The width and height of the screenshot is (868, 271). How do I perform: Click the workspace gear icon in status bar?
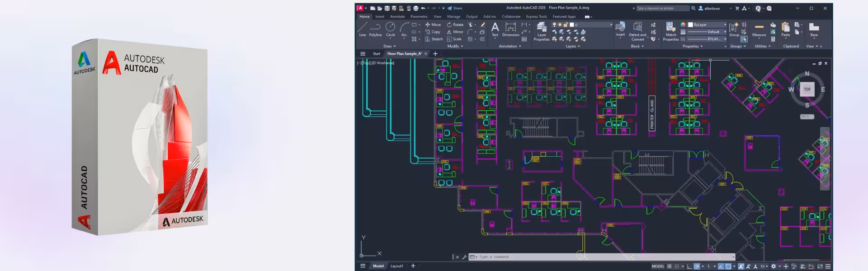[x=774, y=266]
